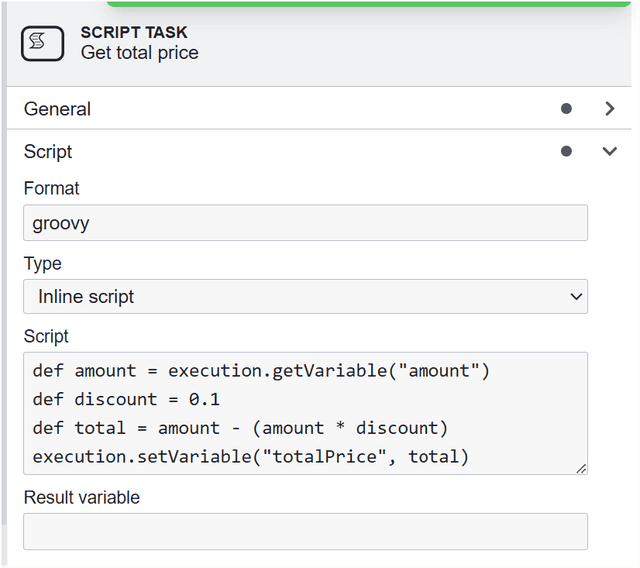Select the Script section header

pyautogui.click(x=48, y=152)
